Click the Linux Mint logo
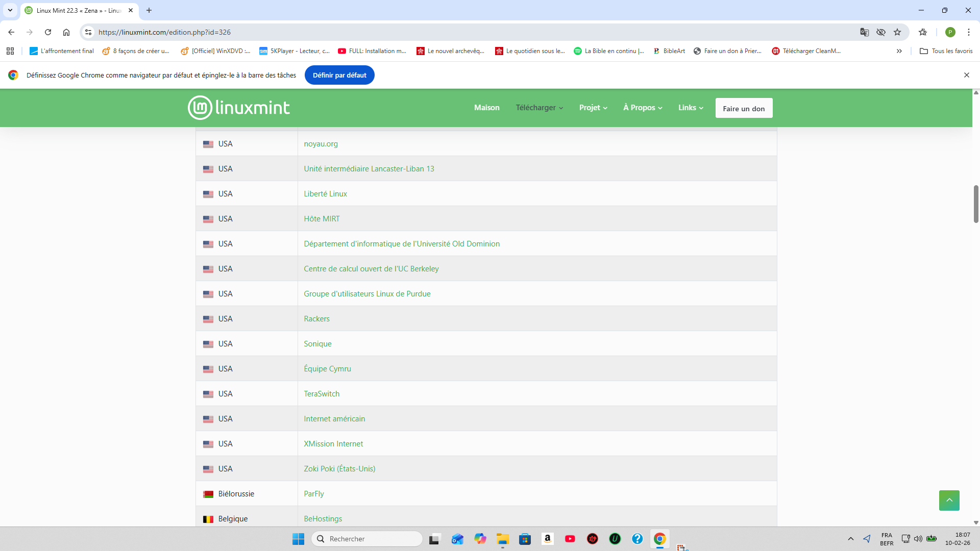The height and width of the screenshot is (551, 980). [239, 108]
